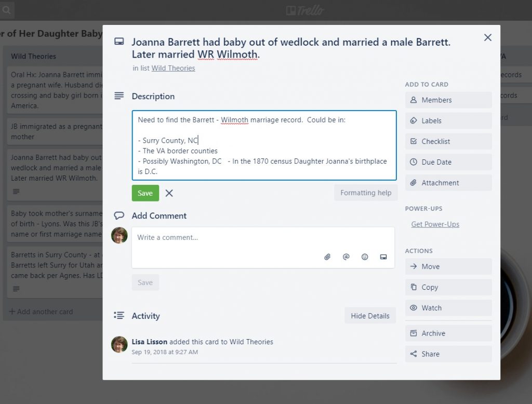Copy this card
Image resolution: width=532 pixels, height=404 pixels.
pyautogui.click(x=448, y=287)
